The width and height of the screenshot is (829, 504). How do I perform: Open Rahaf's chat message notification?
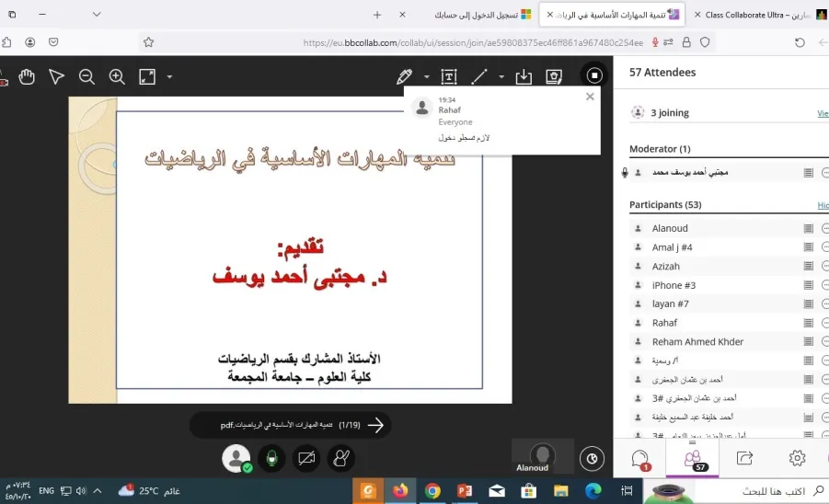tap(501, 120)
